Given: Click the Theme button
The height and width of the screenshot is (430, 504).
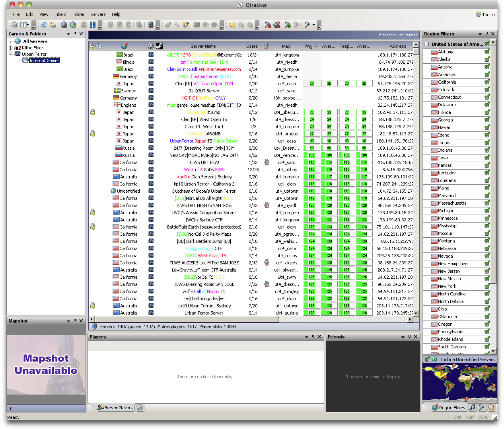Looking at the screenshot, I should (485, 15).
